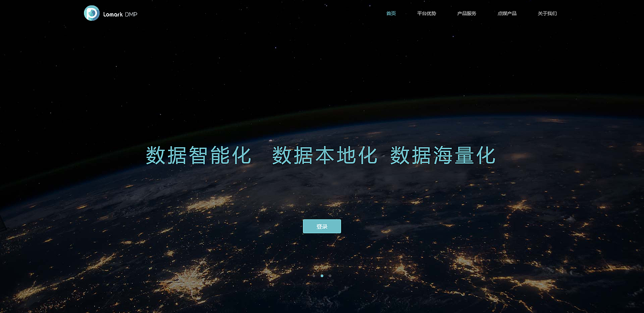644x313 pixels.
Task: Go to the 产品服务 menu item
Action: pyautogui.click(x=467, y=14)
